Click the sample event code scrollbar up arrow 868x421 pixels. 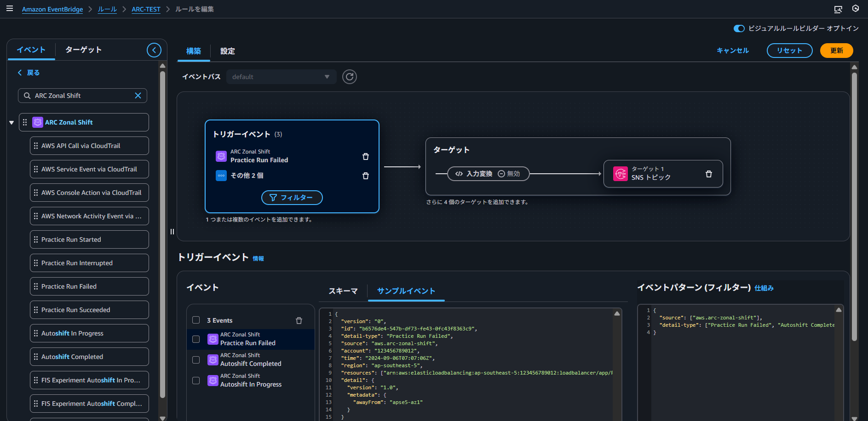(617, 313)
